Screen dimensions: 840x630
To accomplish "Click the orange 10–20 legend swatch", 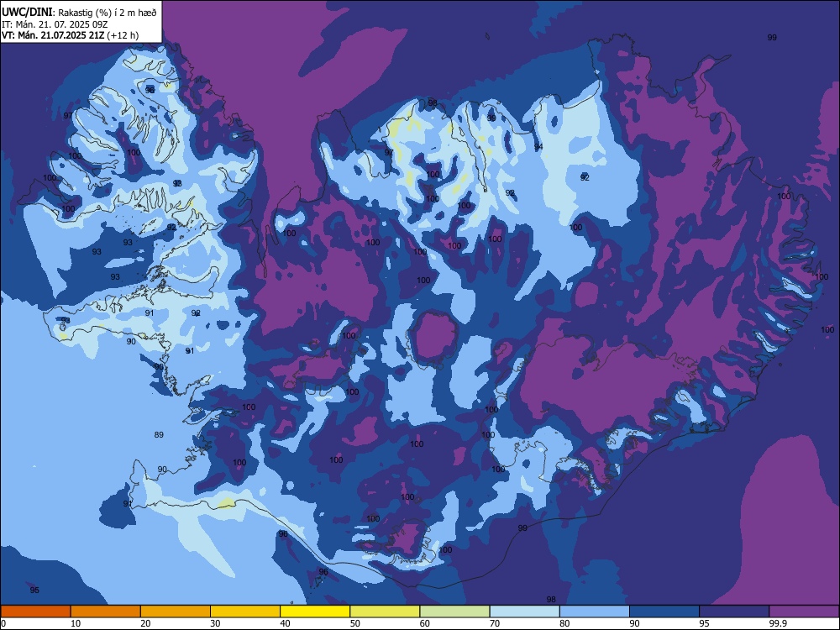I will click(x=106, y=612).
